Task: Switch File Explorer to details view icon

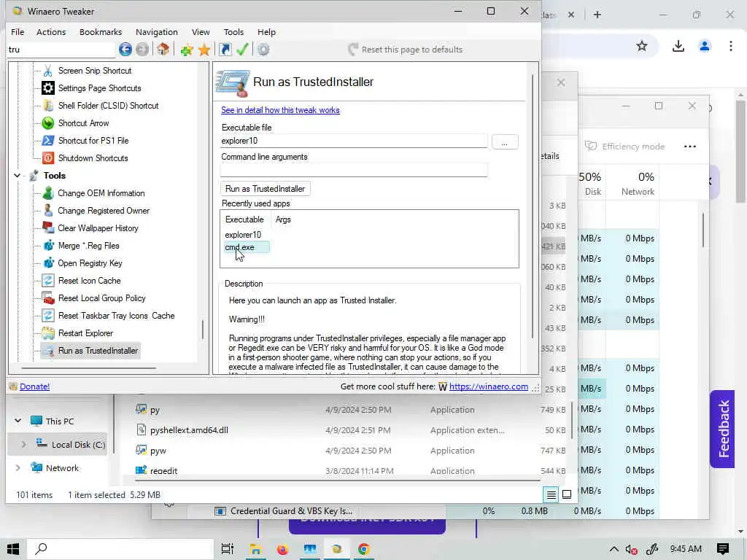Action: tap(551, 495)
